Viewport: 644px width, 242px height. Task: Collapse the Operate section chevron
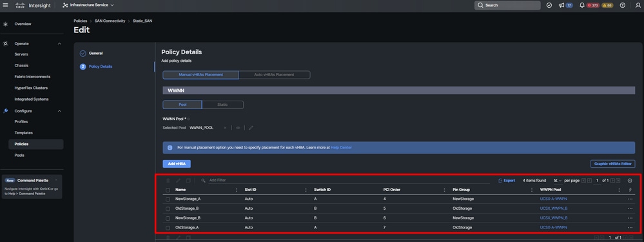(x=59, y=43)
